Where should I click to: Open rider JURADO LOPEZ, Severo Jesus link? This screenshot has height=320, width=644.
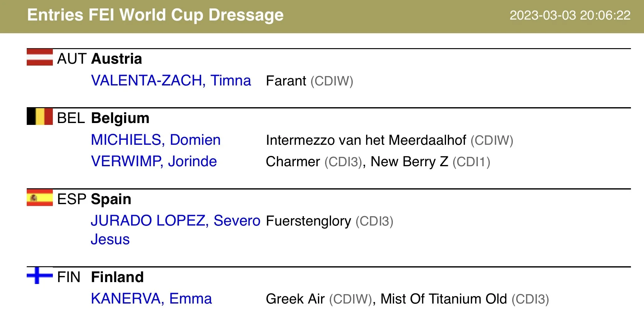pyautogui.click(x=176, y=230)
